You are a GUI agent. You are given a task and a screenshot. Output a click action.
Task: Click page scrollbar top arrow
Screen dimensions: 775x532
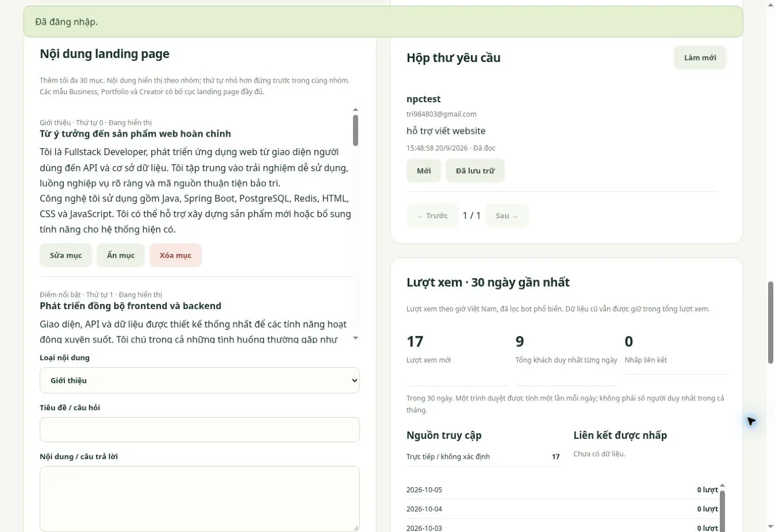click(x=770, y=5)
